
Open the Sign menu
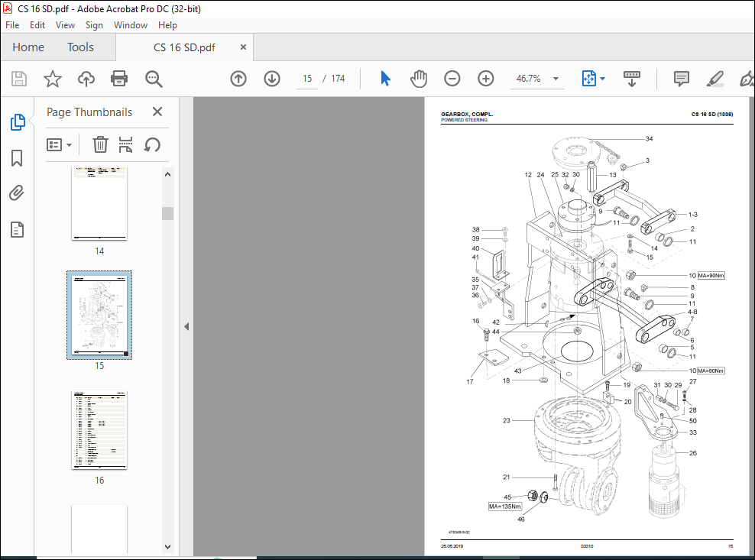click(x=94, y=25)
